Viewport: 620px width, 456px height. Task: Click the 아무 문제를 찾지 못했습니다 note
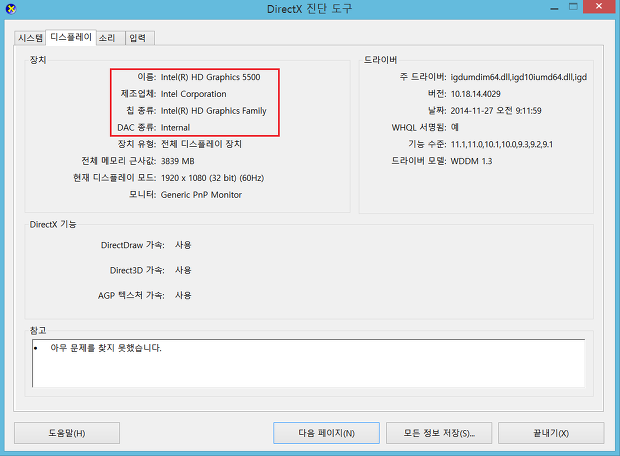click(x=106, y=348)
